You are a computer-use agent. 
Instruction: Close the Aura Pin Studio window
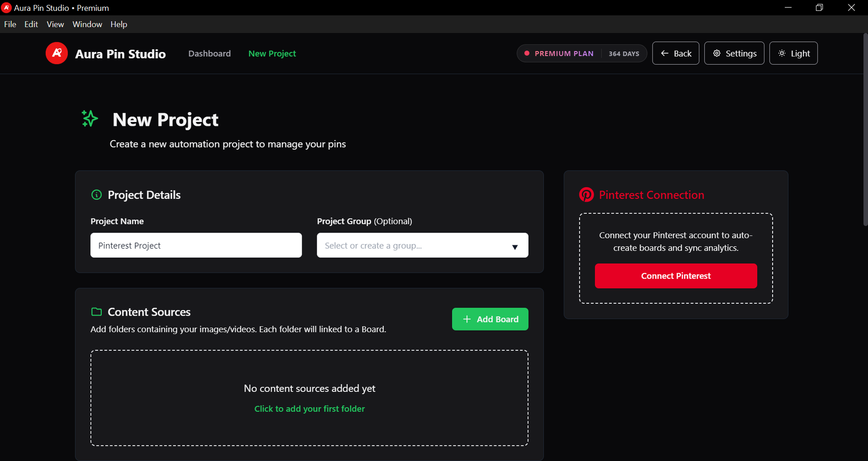(852, 8)
